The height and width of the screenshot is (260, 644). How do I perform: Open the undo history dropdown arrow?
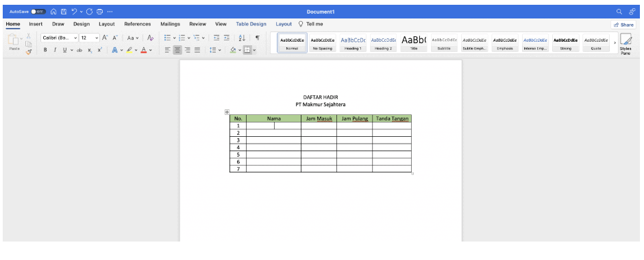pyautogui.click(x=82, y=12)
